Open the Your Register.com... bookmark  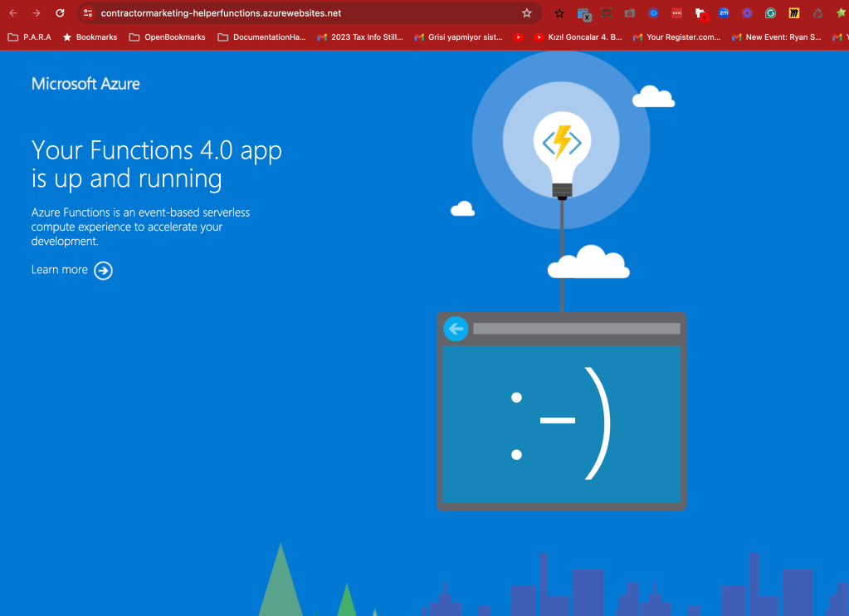coord(676,37)
